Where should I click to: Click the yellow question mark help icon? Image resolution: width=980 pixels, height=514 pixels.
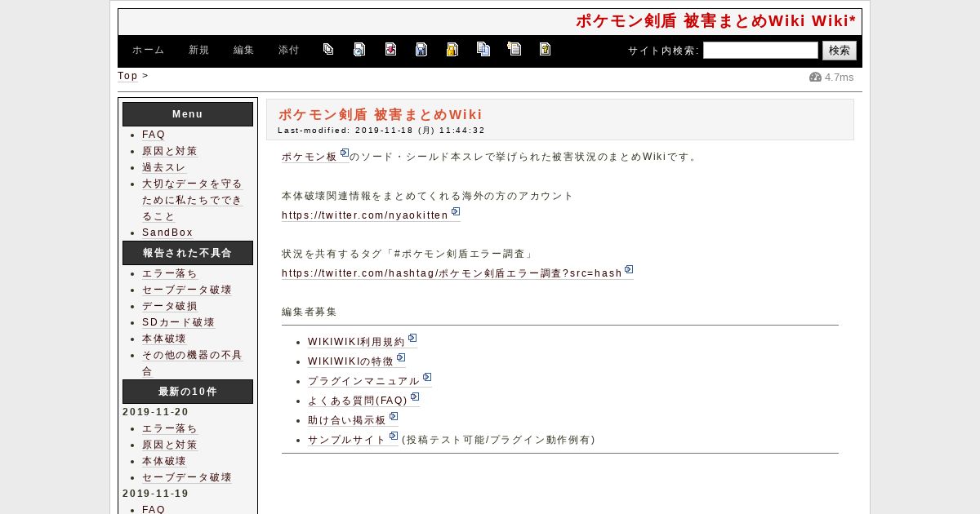tap(545, 49)
